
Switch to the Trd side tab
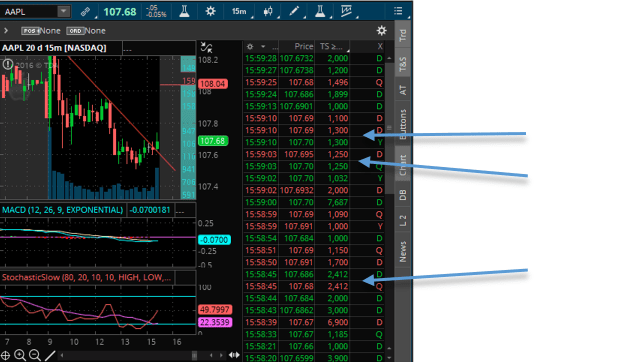[403, 35]
